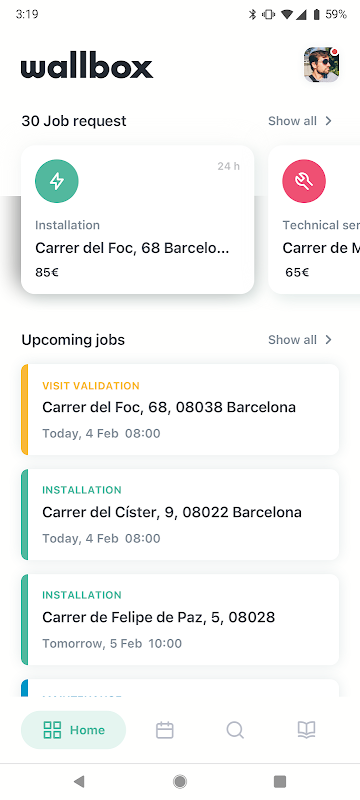
Task: Tap the wallbox logo
Action: click(87, 67)
